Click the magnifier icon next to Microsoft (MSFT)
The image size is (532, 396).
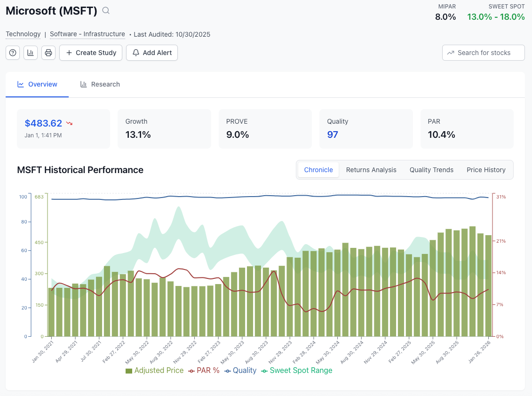[x=106, y=10]
